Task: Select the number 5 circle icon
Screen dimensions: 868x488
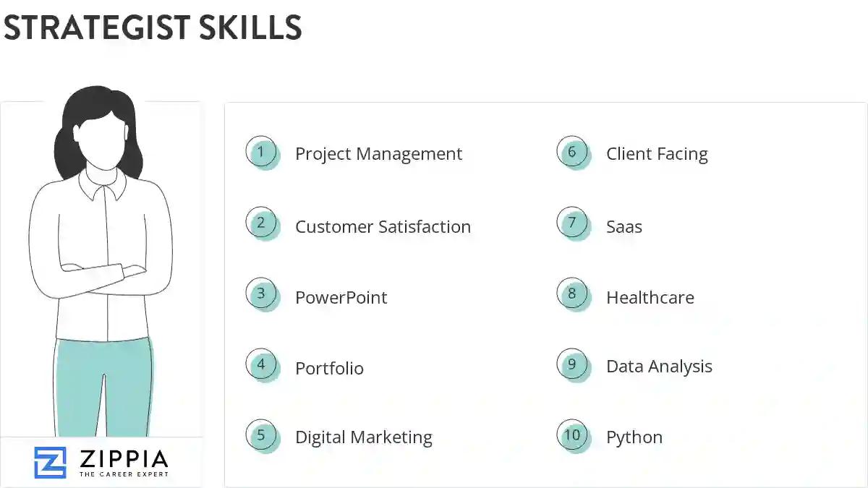Action: click(261, 435)
